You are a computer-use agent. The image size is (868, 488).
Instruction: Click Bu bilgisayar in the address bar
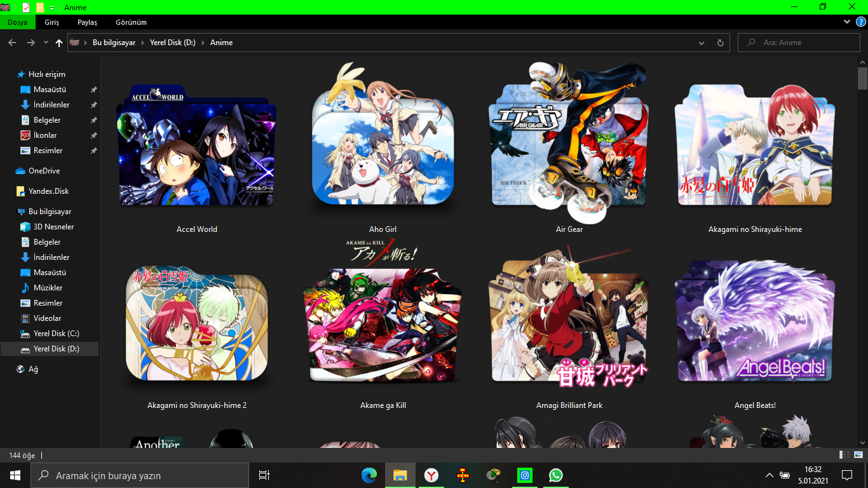114,43
